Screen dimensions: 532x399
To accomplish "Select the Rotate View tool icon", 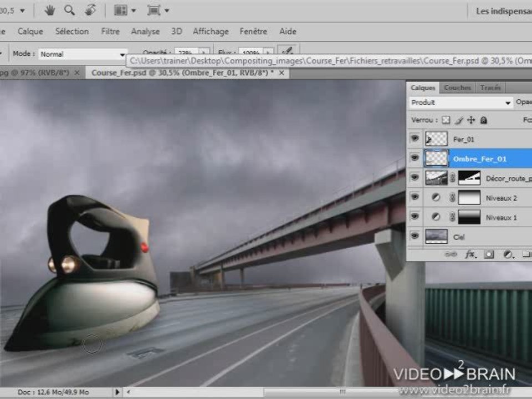I will coord(90,10).
